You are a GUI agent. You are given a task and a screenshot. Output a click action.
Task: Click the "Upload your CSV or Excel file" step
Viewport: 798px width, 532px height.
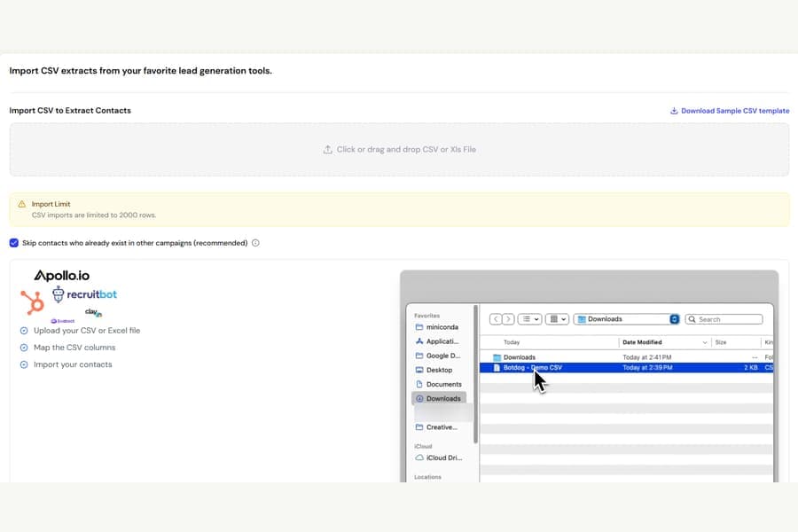coord(87,331)
